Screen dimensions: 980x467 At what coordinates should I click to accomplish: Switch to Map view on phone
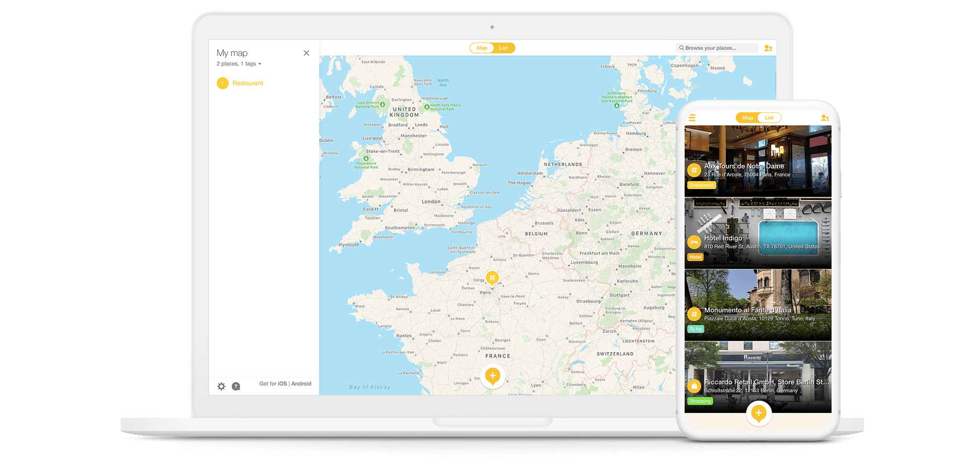click(x=747, y=118)
